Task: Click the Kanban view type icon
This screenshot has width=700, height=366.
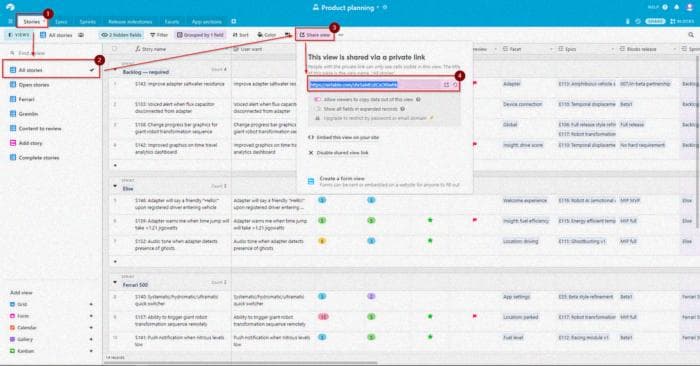Action: pos(12,351)
